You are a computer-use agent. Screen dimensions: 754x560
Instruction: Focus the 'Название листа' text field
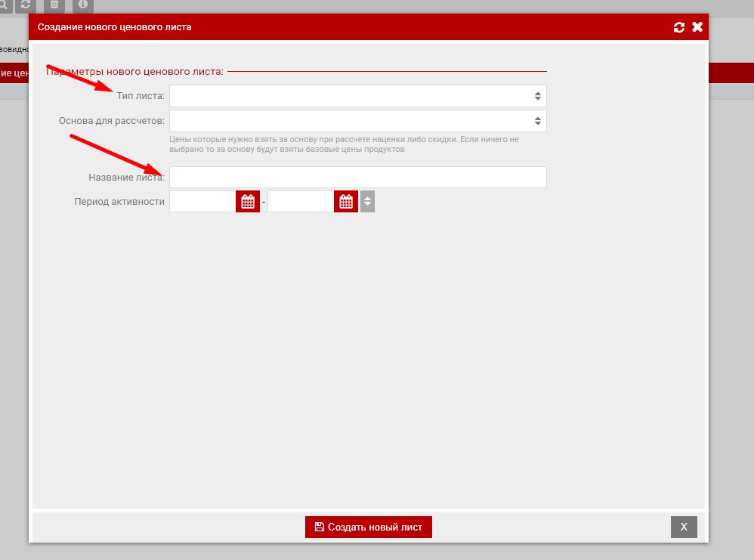(x=357, y=178)
